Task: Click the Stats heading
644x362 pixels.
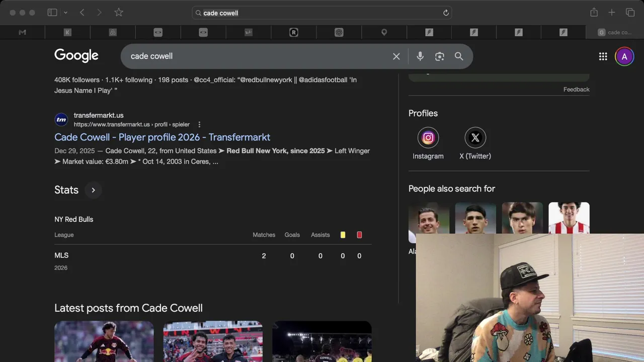Action: tap(66, 190)
